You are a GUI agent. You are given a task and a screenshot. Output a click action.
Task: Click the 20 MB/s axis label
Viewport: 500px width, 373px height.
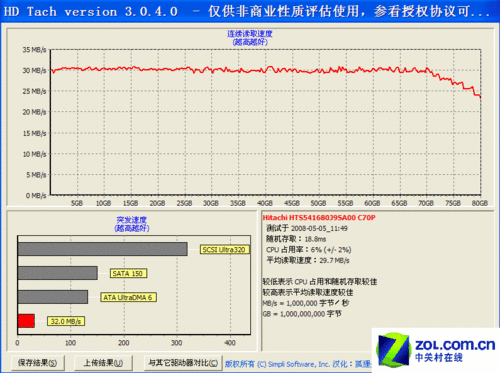pyautogui.click(x=34, y=112)
